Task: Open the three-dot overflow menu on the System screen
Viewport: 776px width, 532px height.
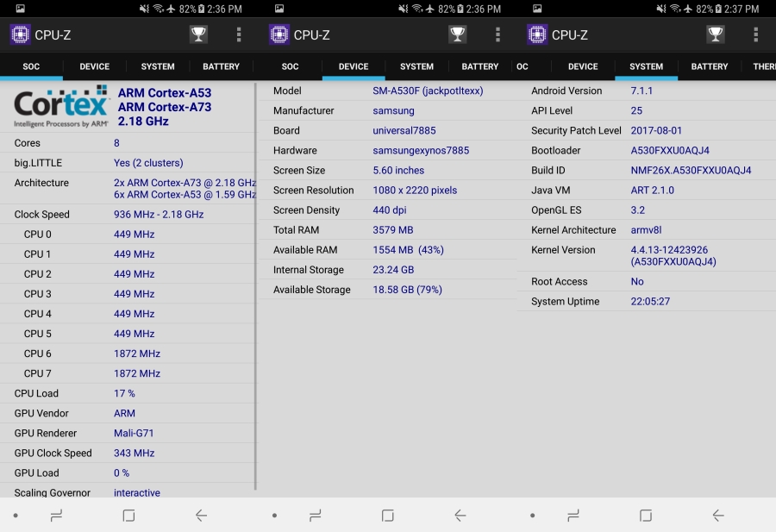Action: [x=755, y=34]
